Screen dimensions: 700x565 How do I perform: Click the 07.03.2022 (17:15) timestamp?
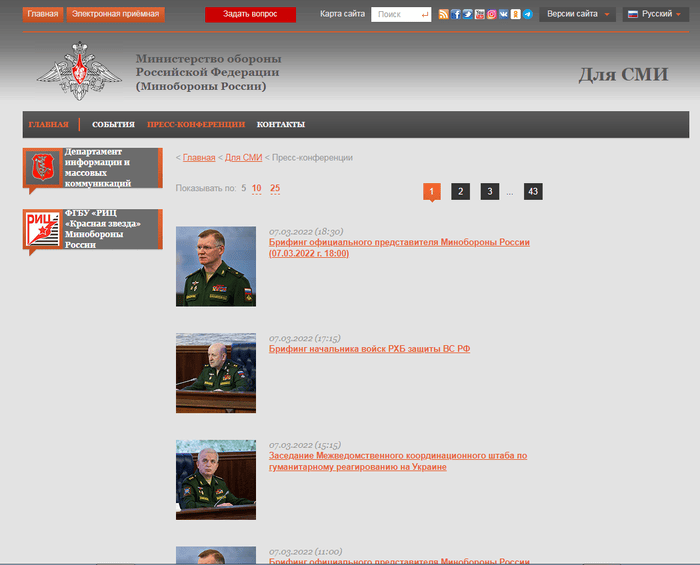(305, 338)
